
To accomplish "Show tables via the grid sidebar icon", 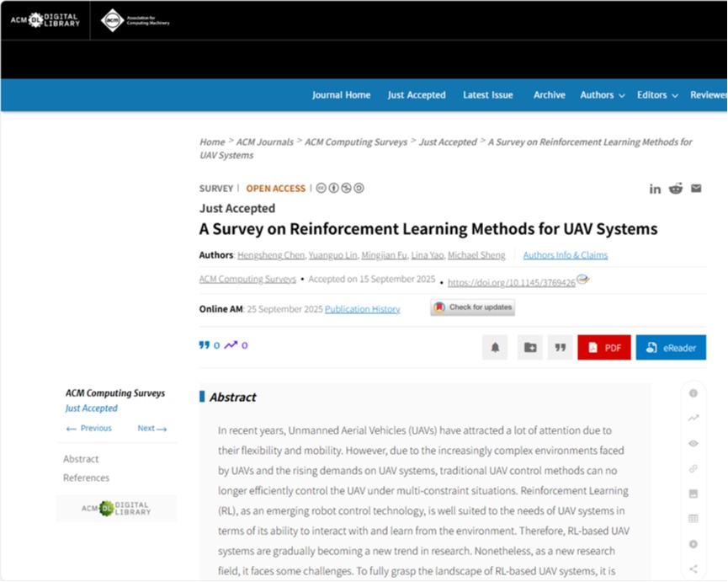I will click(693, 519).
